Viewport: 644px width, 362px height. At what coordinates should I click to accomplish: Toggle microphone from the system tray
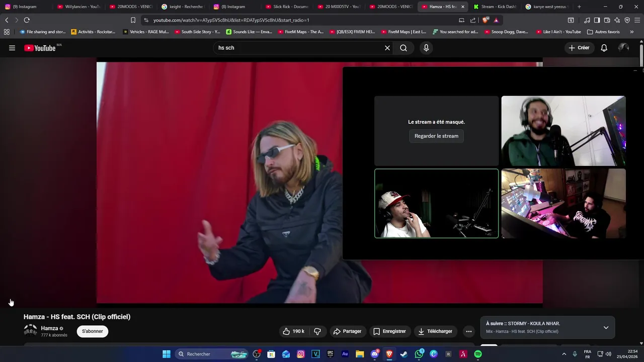pos(575,354)
